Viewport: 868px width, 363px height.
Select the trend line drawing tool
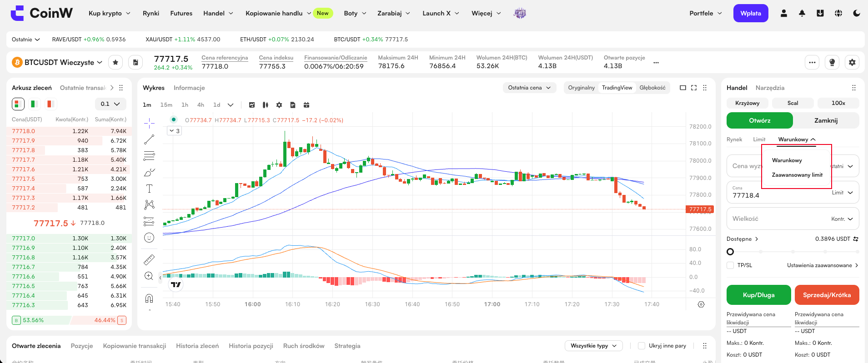click(149, 139)
